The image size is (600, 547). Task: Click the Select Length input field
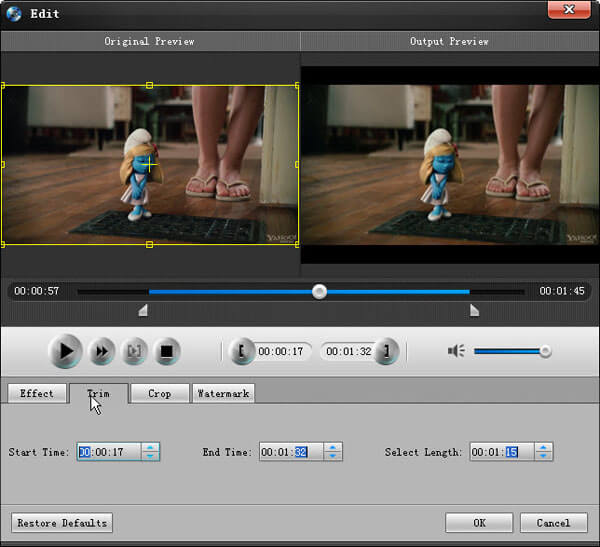pyautogui.click(x=502, y=452)
